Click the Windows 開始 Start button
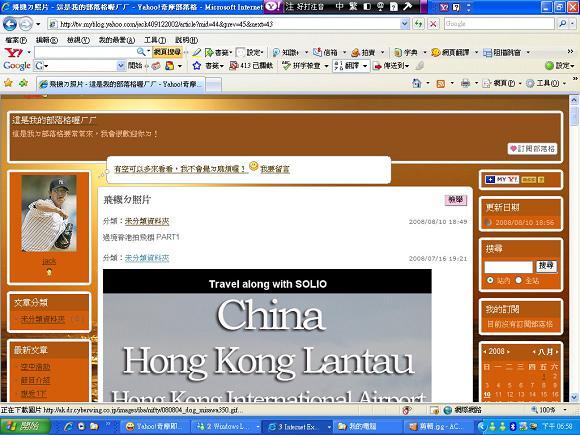 pos(26,426)
